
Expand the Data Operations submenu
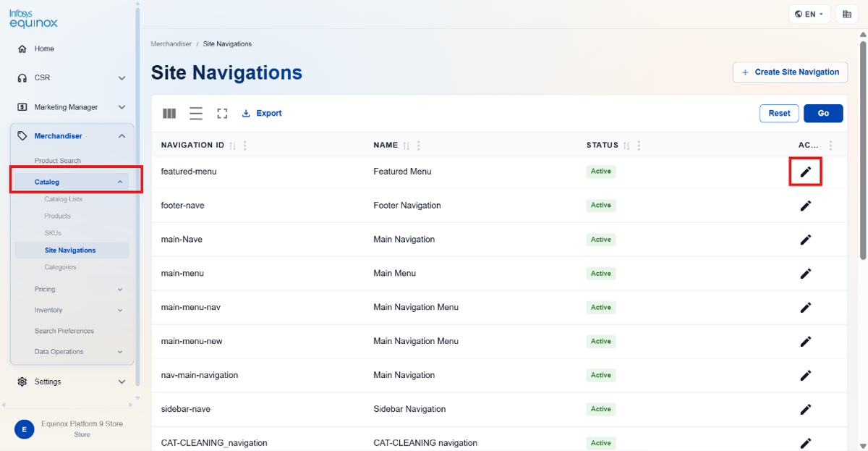pyautogui.click(x=120, y=352)
